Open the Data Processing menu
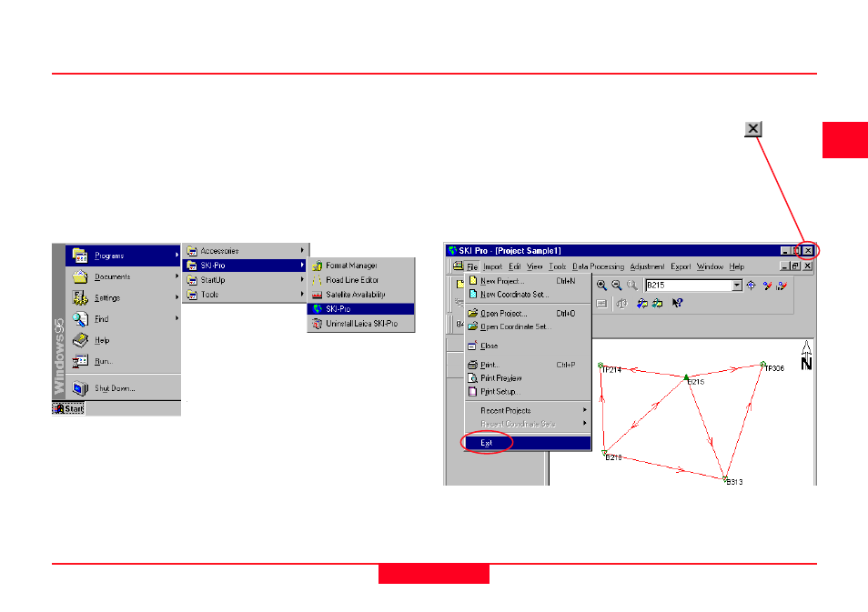The width and height of the screenshot is (868, 612). [599, 266]
